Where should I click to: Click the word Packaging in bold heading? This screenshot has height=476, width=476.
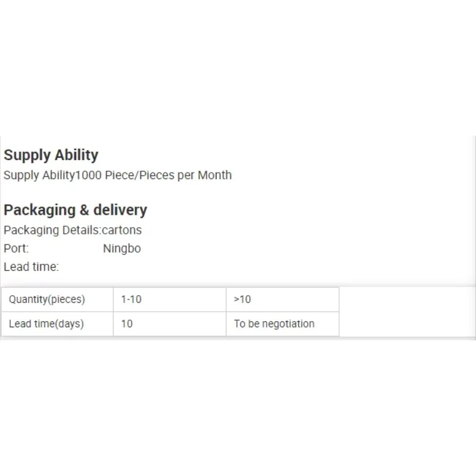pyautogui.click(x=39, y=210)
